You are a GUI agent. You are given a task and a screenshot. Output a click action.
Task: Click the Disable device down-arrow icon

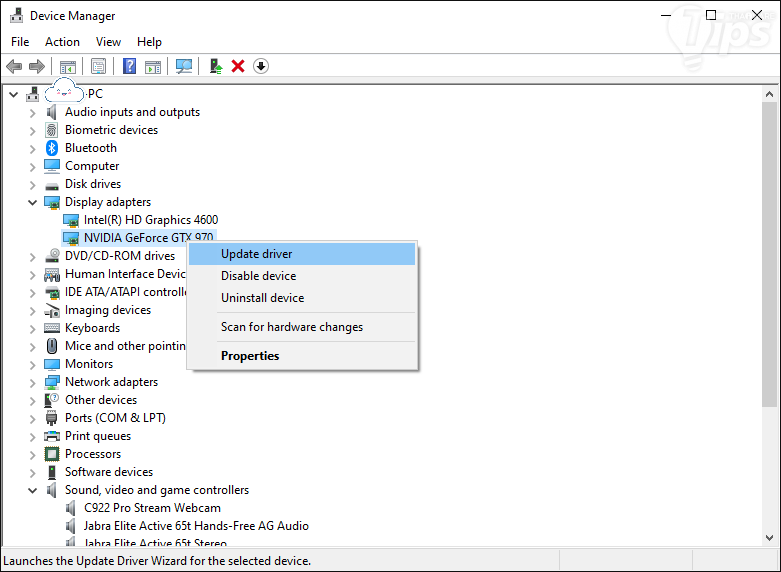(x=261, y=66)
